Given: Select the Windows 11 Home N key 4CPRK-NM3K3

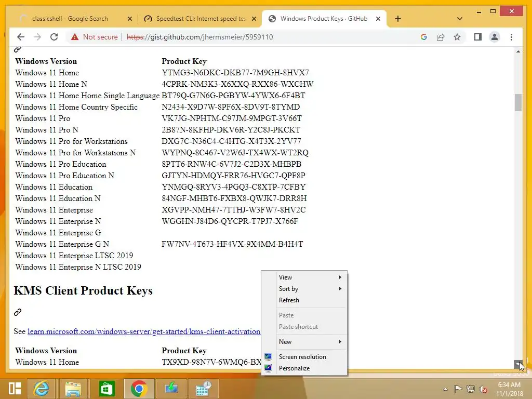Looking at the screenshot, I should (237, 84).
